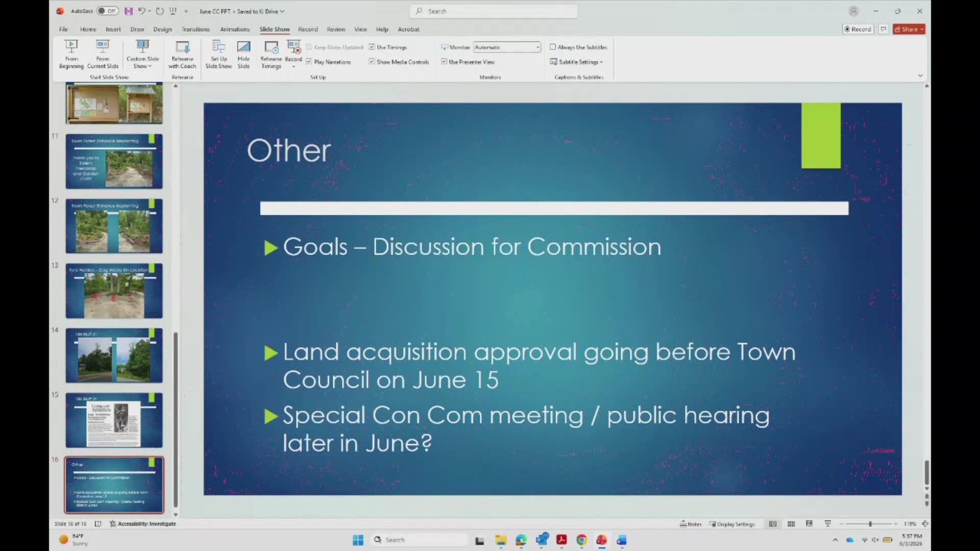The width and height of the screenshot is (980, 551).
Task: Switch to the Home tab
Action: (x=88, y=29)
